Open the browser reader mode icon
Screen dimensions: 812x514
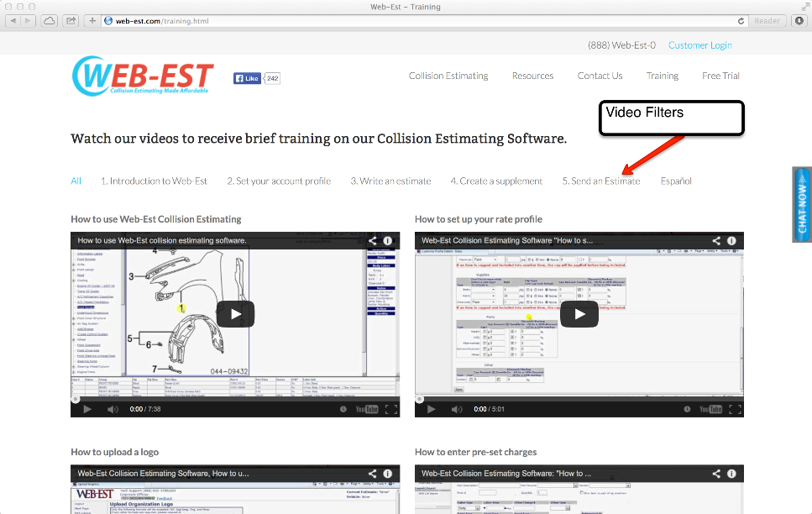767,20
